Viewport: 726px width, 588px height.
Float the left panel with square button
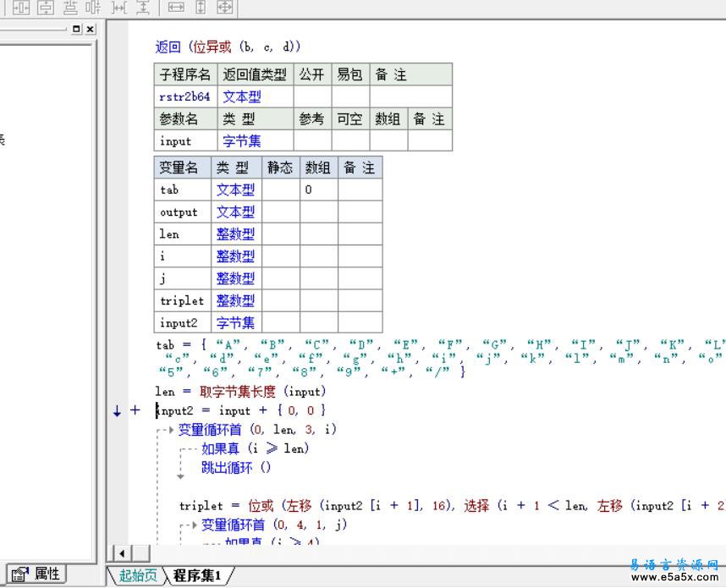(x=76, y=29)
